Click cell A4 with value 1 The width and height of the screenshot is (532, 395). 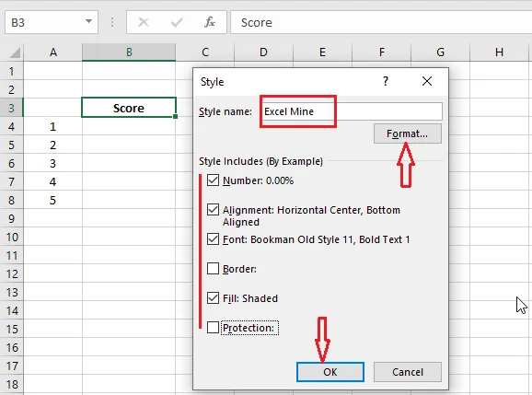pos(53,126)
